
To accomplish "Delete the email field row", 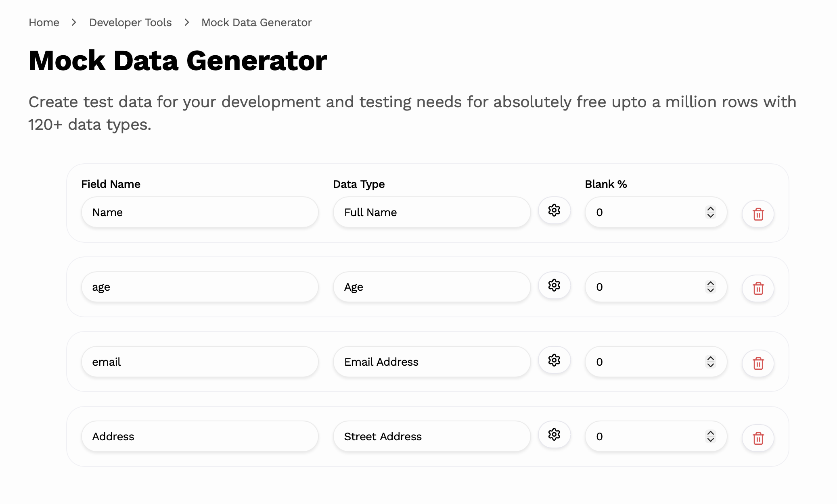I will (757, 364).
